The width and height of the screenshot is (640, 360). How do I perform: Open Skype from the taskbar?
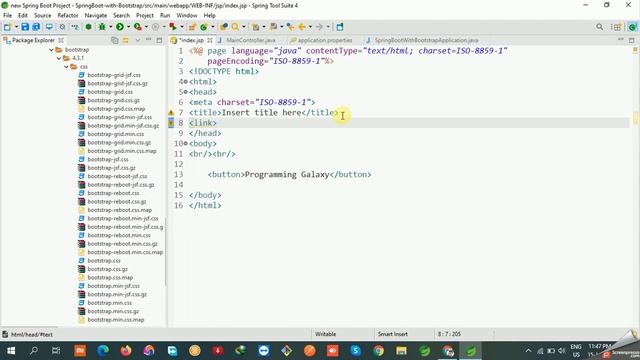[x=356, y=351]
